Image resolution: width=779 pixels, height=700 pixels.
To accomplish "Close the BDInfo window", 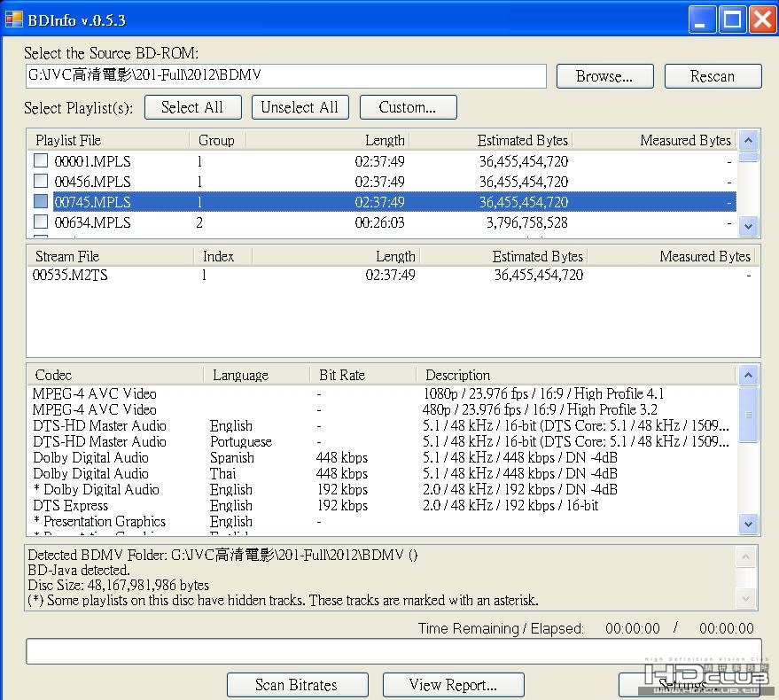I will point(763,19).
